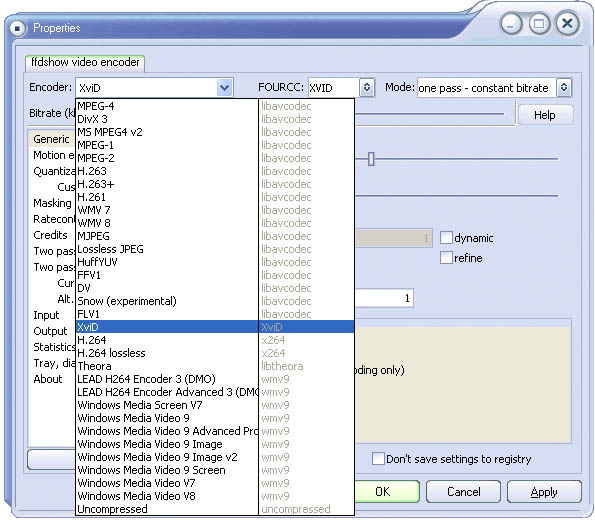The height and width of the screenshot is (520, 595).
Task: Click the FOURCC field showing XVID
Action: pos(334,88)
